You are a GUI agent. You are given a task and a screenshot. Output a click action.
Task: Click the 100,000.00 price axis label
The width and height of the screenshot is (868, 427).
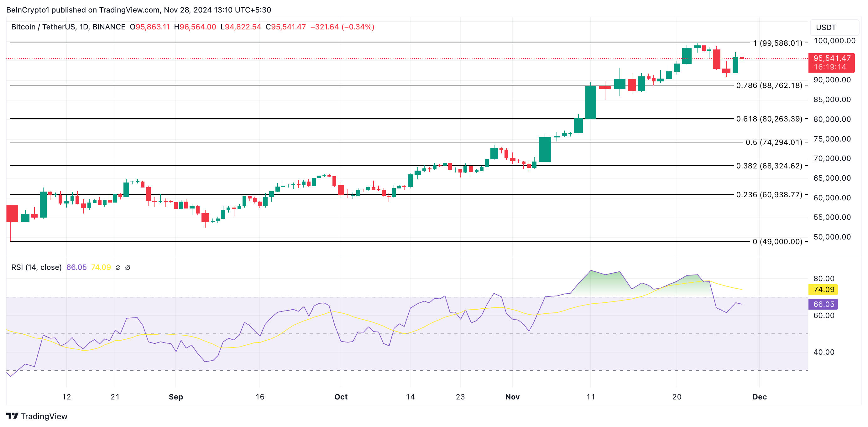[834, 41]
